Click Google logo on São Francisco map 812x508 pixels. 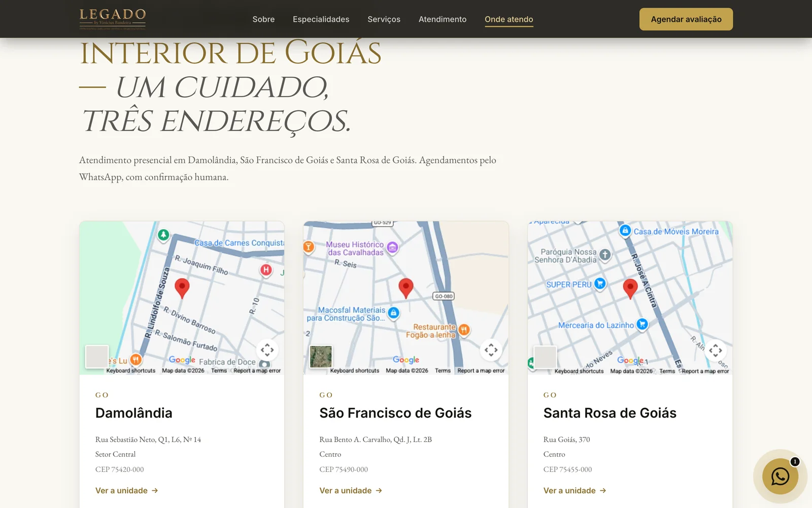[x=406, y=360]
